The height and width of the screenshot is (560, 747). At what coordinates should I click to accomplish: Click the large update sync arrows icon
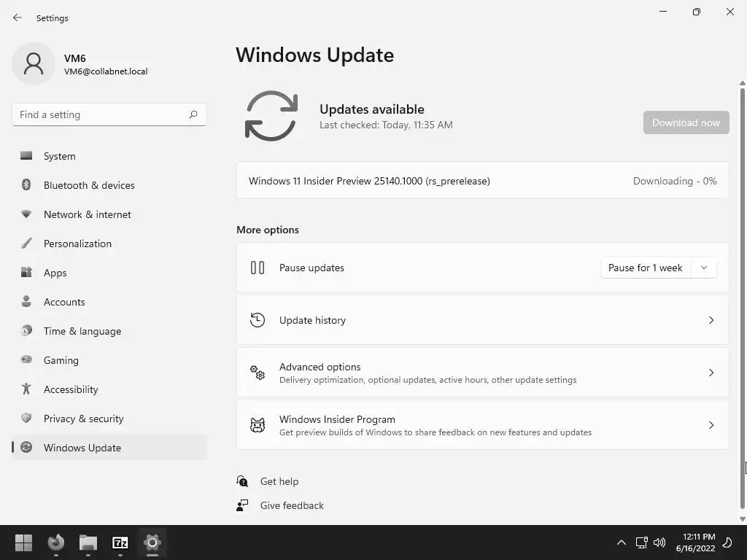[x=271, y=116]
